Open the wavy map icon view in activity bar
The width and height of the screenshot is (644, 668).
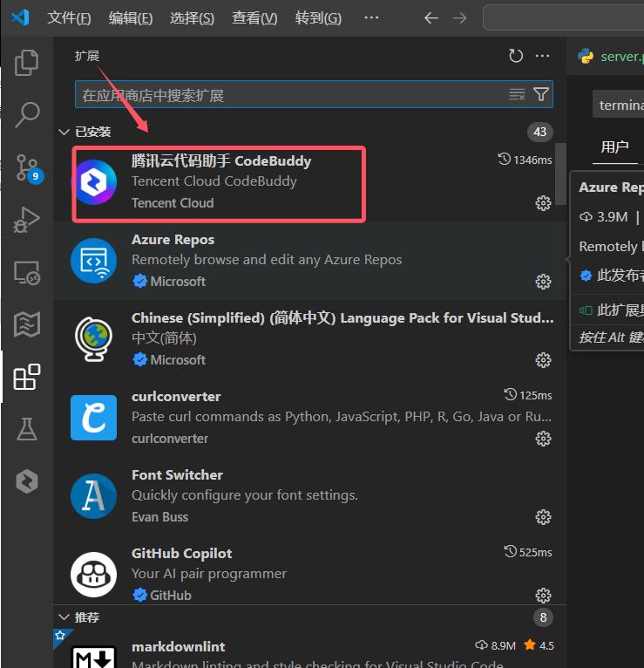click(27, 324)
